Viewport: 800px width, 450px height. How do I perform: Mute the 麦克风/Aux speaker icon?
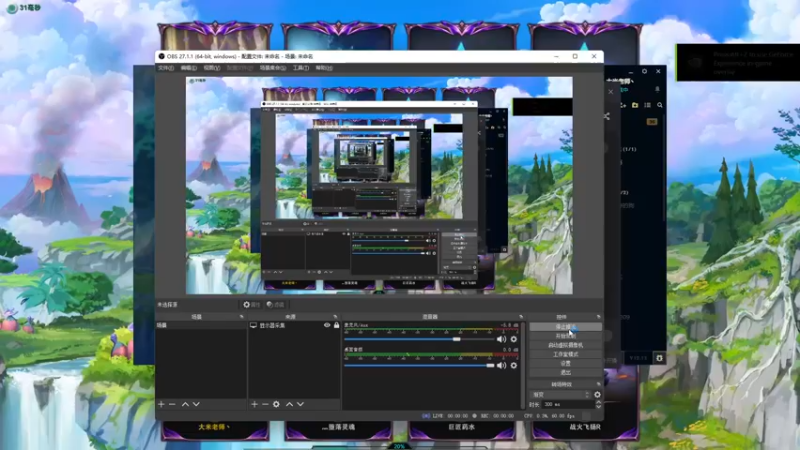502,339
